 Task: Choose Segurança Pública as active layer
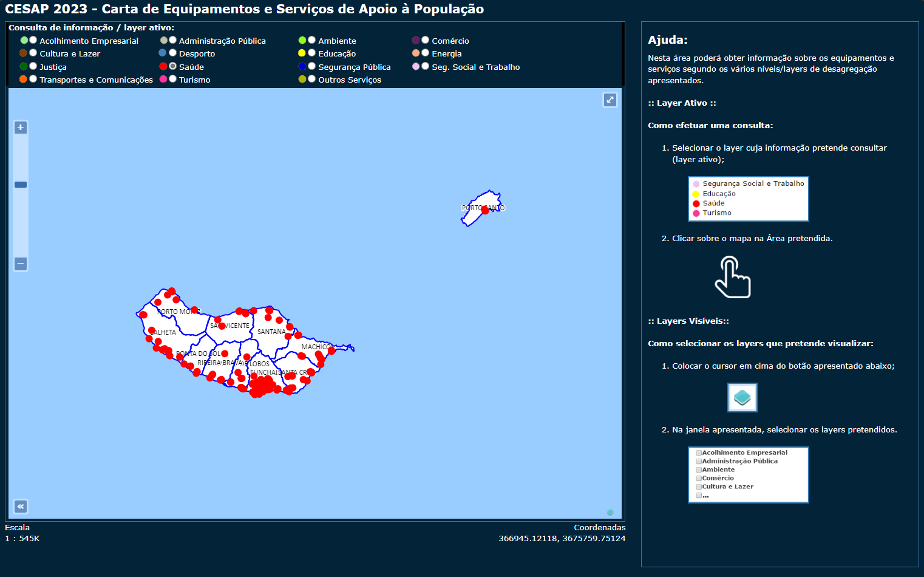pos(311,66)
